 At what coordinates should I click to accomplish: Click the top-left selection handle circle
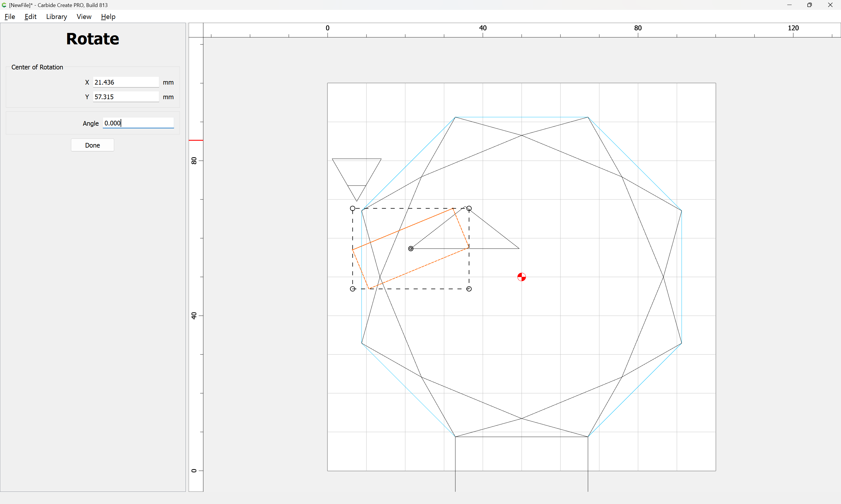(x=352, y=208)
